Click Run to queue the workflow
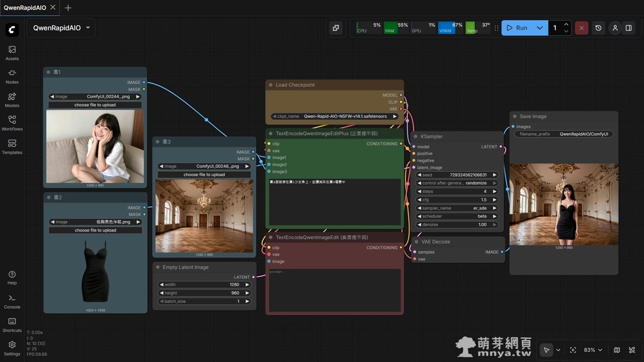The width and height of the screenshot is (644, 362). pyautogui.click(x=517, y=28)
